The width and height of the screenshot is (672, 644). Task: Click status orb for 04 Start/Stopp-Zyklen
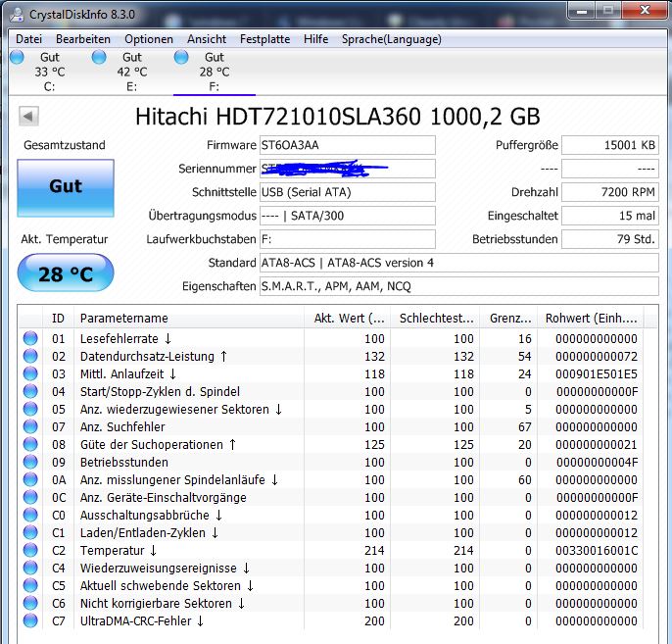(x=30, y=391)
